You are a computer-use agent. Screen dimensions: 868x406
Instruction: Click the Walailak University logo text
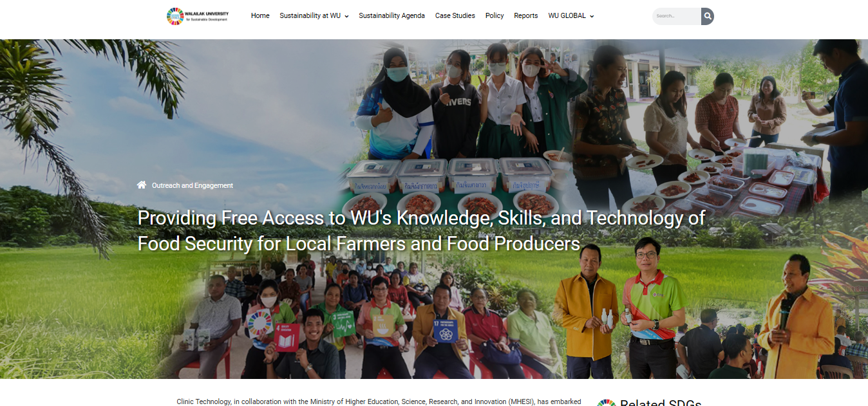[x=207, y=16]
